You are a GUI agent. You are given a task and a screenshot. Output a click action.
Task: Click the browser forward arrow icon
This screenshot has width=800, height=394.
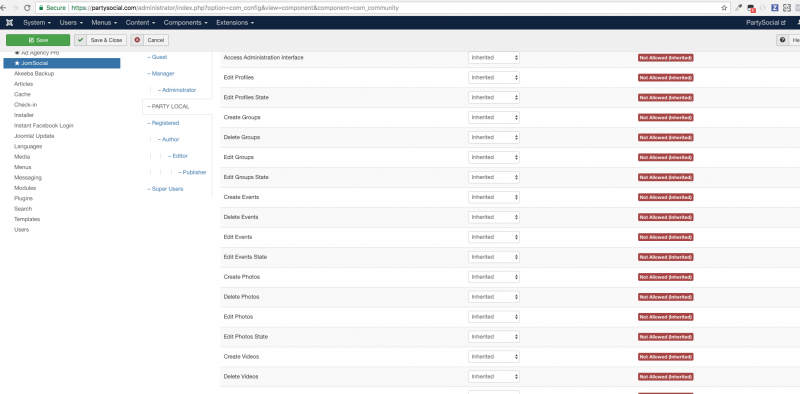click(14, 8)
